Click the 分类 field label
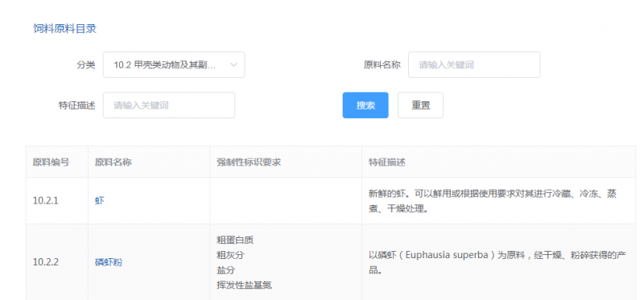Screen dimensions: 644x300 tap(86, 65)
